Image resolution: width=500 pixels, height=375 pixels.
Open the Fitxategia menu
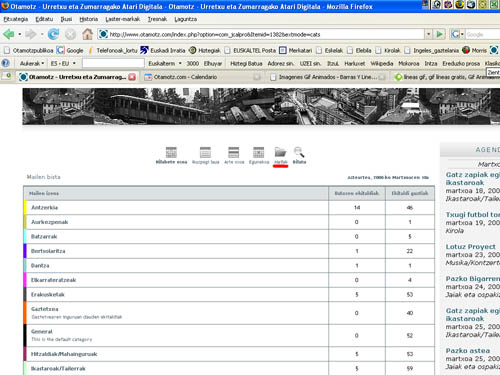[16, 19]
